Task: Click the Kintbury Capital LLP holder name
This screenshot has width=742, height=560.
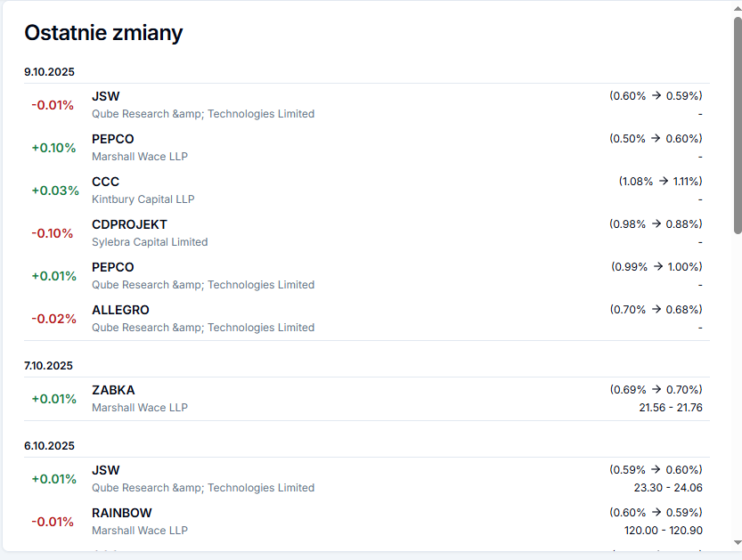Action: coord(143,199)
